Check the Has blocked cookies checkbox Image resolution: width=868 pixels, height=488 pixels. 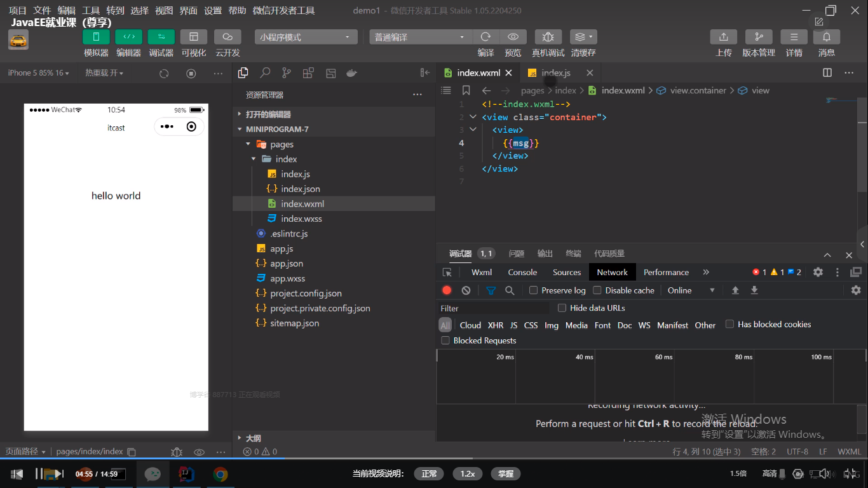[x=729, y=324]
